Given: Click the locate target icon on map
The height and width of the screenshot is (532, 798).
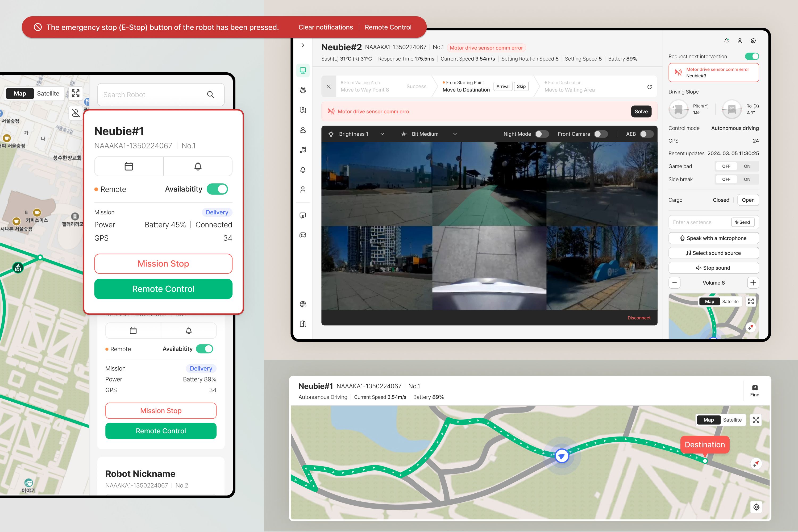Looking at the screenshot, I should tap(756, 507).
